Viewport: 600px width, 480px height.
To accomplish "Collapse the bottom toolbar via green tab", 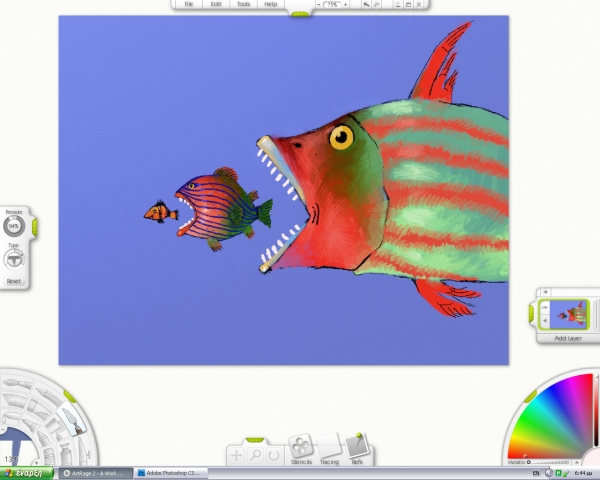I will [255, 440].
